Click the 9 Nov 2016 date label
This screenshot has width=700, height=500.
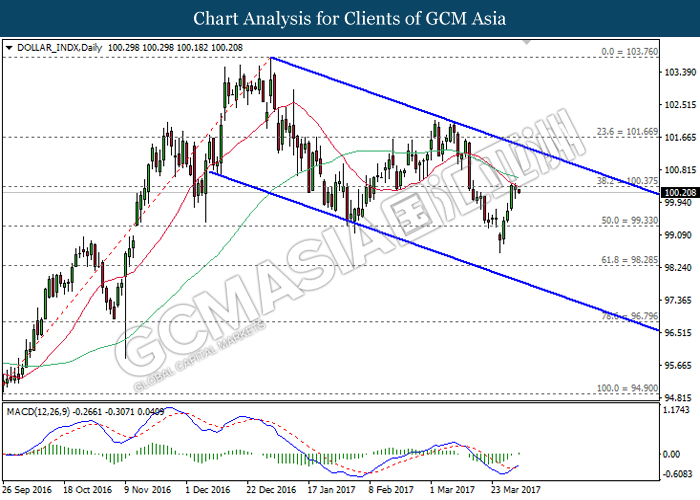pos(148,490)
